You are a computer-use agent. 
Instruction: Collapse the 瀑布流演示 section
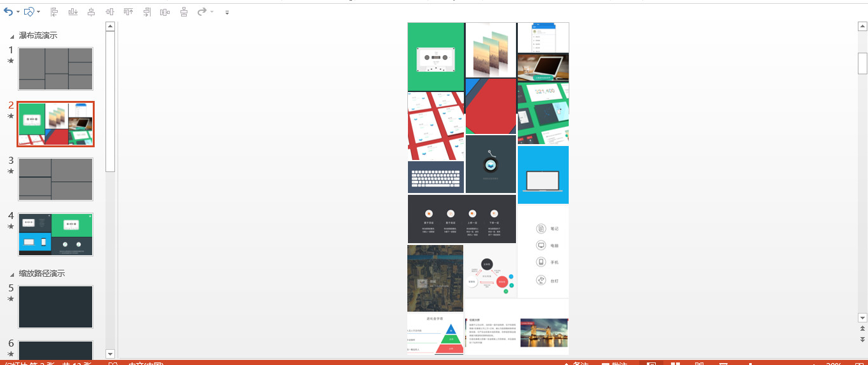click(x=12, y=36)
